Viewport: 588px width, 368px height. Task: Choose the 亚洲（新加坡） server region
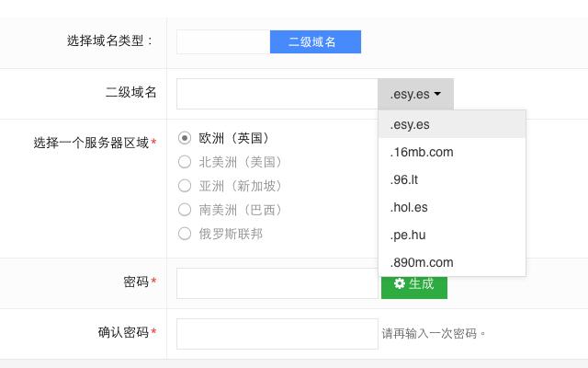coord(185,186)
